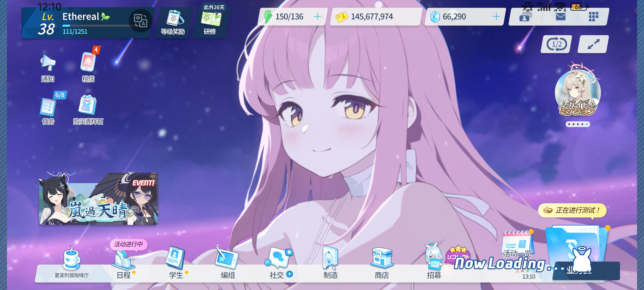This screenshot has height=290, width=644.
Task: Open 购买青辉石 shop bag icon
Action: (x=88, y=110)
